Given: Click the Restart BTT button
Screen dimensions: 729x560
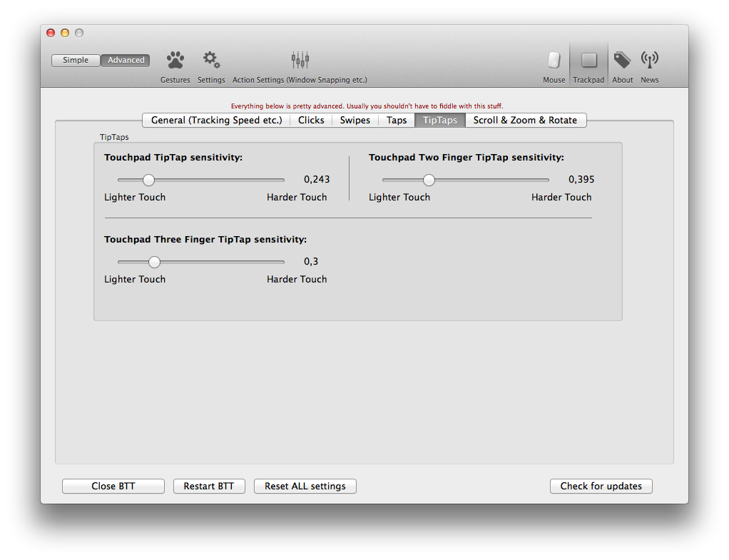Looking at the screenshot, I should point(209,486).
